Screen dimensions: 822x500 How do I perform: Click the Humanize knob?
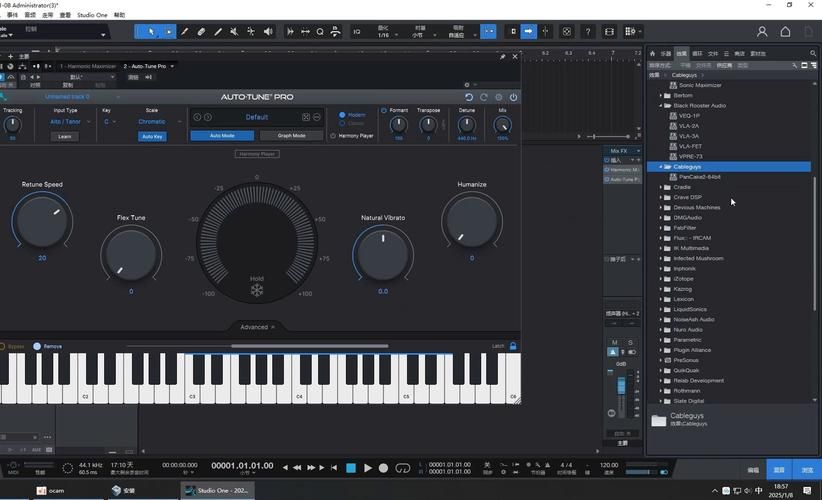[x=472, y=220]
